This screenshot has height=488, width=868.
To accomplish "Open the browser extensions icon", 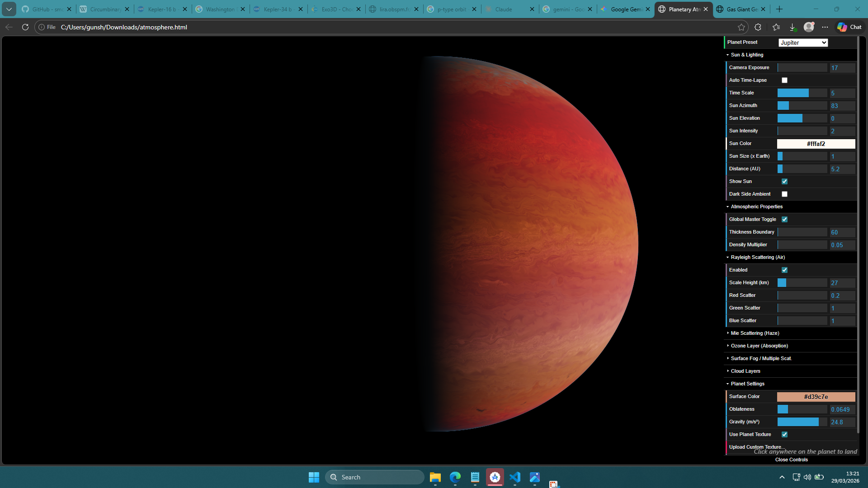I will (x=758, y=27).
